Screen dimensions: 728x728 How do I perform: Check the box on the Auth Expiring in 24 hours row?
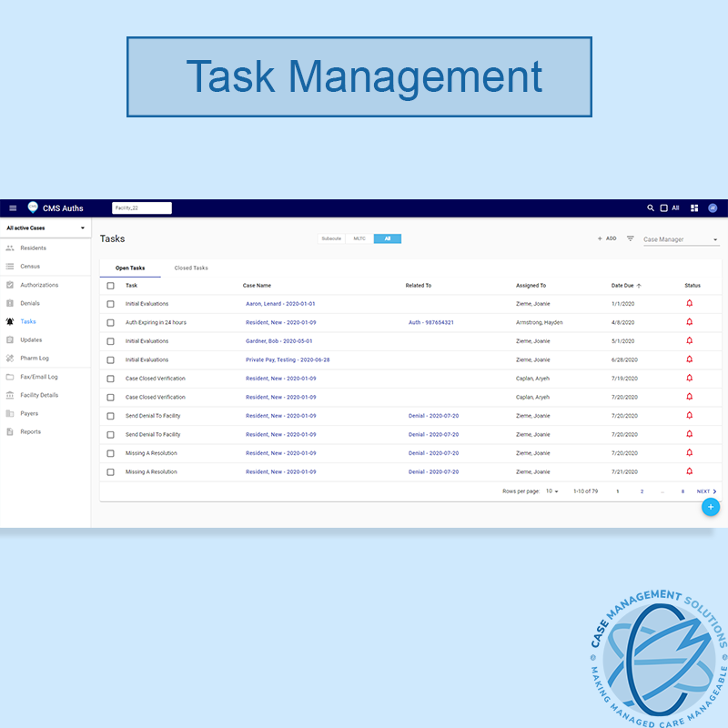111,322
